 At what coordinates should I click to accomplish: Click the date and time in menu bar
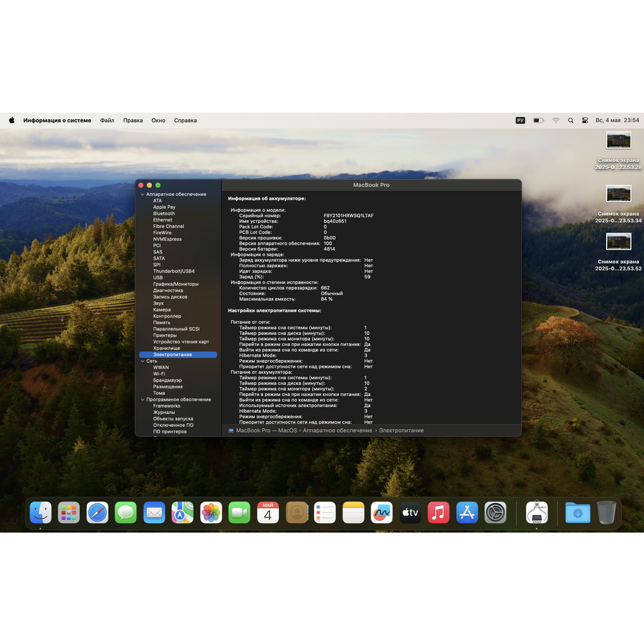pos(618,120)
